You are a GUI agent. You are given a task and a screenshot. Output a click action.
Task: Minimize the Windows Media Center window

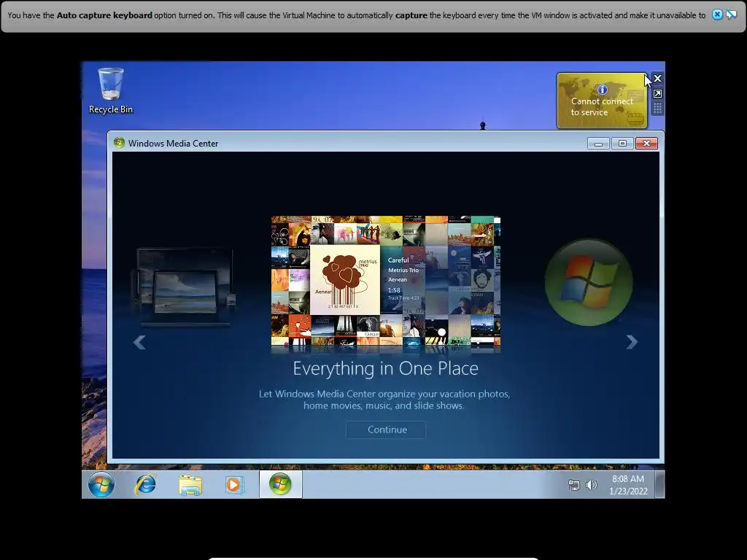coord(598,144)
